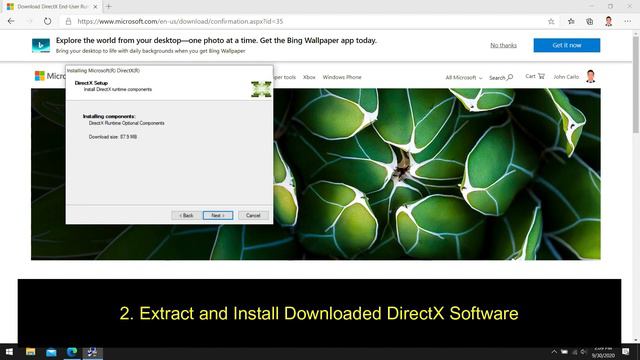
Task: Click the Bing Wallpaper logo icon
Action: tap(41, 45)
